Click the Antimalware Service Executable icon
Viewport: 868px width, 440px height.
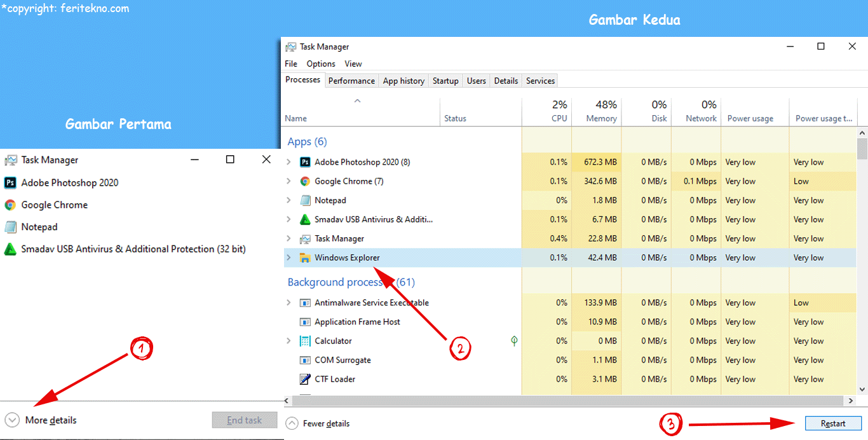[305, 303]
